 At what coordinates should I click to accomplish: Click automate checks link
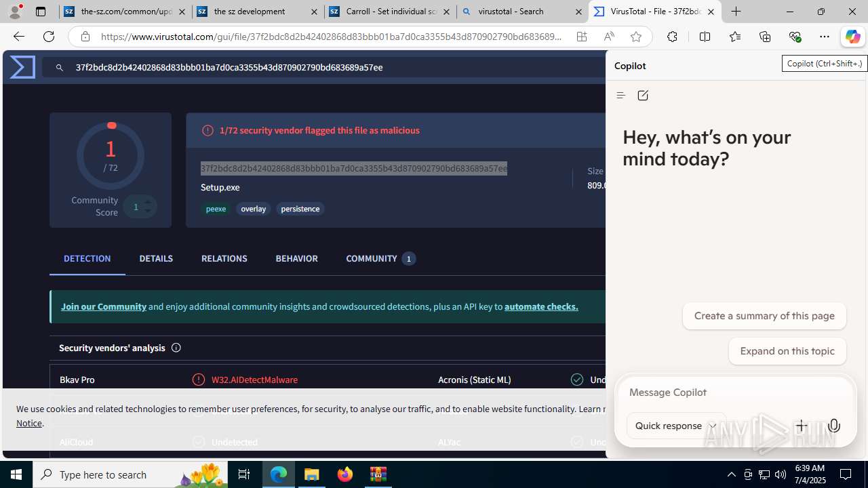[541, 306]
